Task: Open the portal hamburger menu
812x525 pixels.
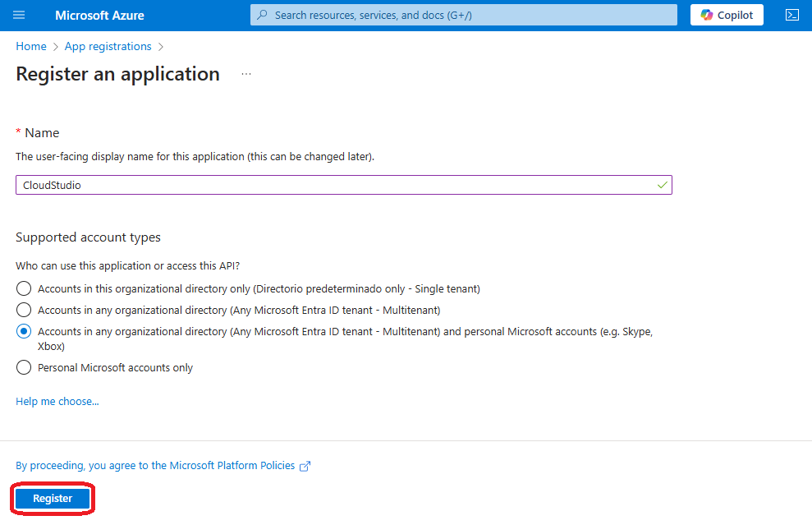Action: (x=19, y=16)
